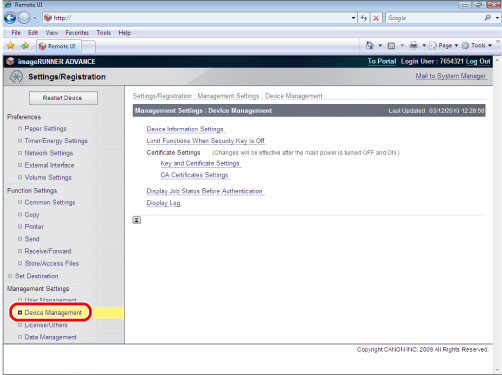502x375 pixels.
Task: Expand the address bar history dropdown
Action: 353,18
